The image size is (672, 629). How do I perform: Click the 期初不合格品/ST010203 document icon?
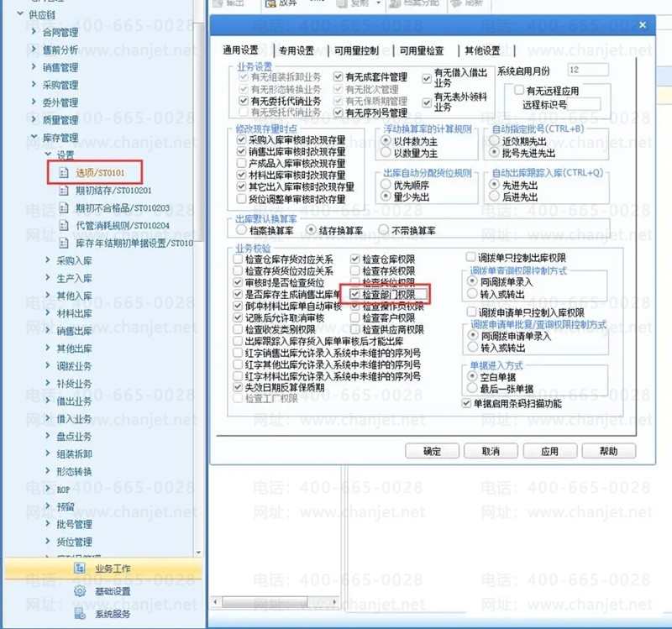click(64, 207)
